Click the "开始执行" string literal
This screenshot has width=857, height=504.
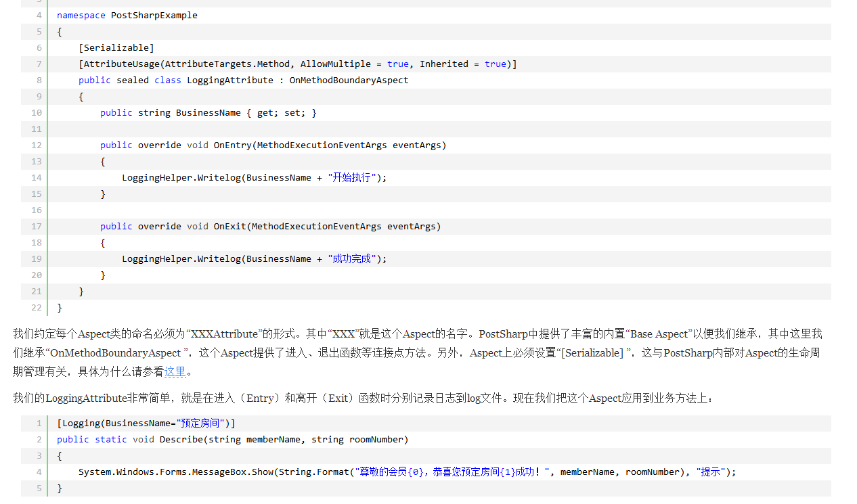point(352,177)
